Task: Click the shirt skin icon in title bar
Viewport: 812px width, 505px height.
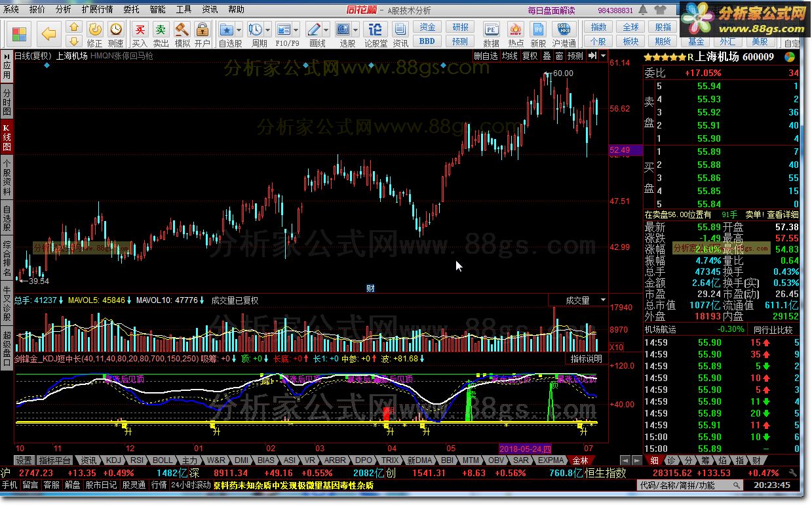Action: [x=661, y=9]
